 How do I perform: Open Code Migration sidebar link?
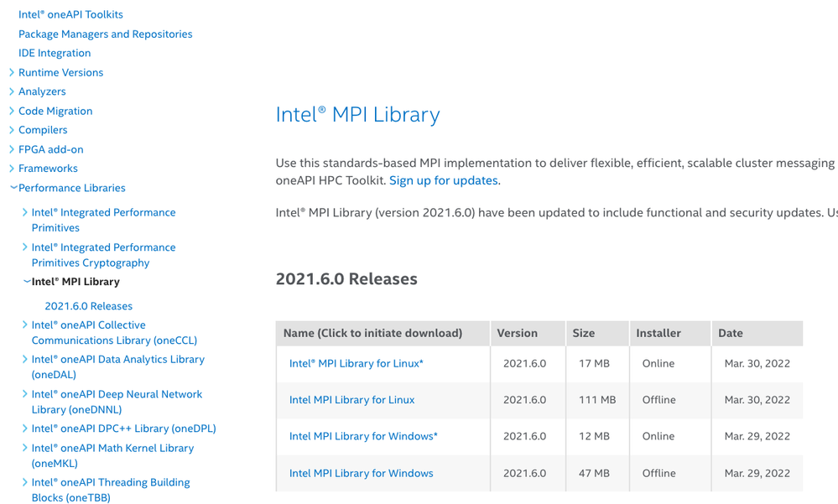click(x=55, y=111)
